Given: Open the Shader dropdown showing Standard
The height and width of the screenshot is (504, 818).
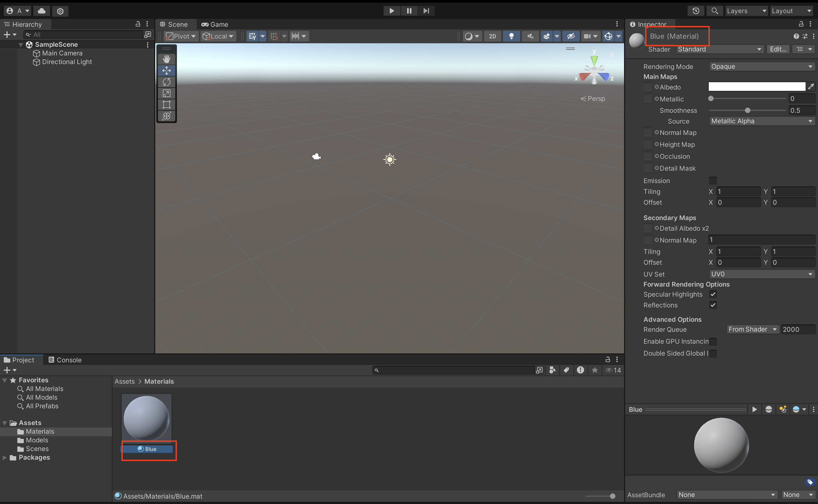Looking at the screenshot, I should pos(720,49).
